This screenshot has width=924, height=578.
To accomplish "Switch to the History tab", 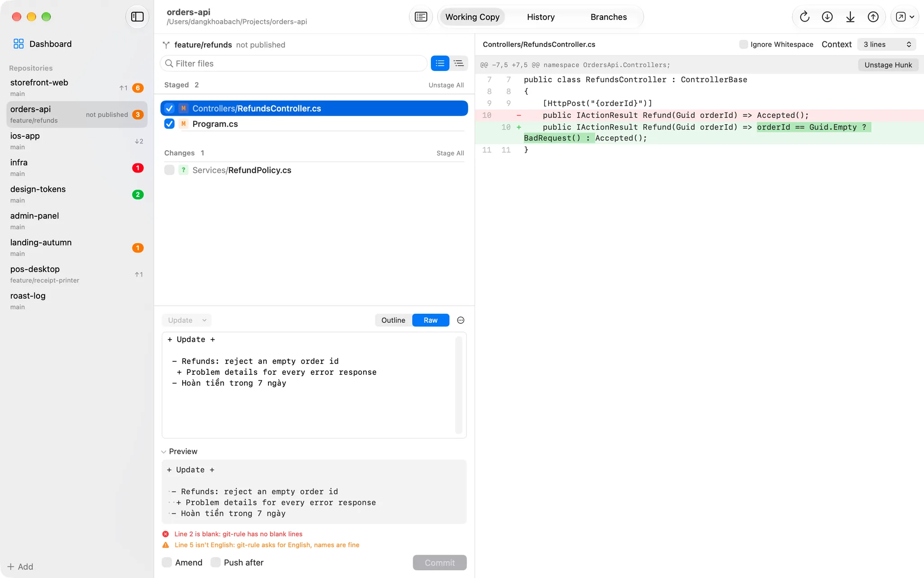I will [541, 17].
